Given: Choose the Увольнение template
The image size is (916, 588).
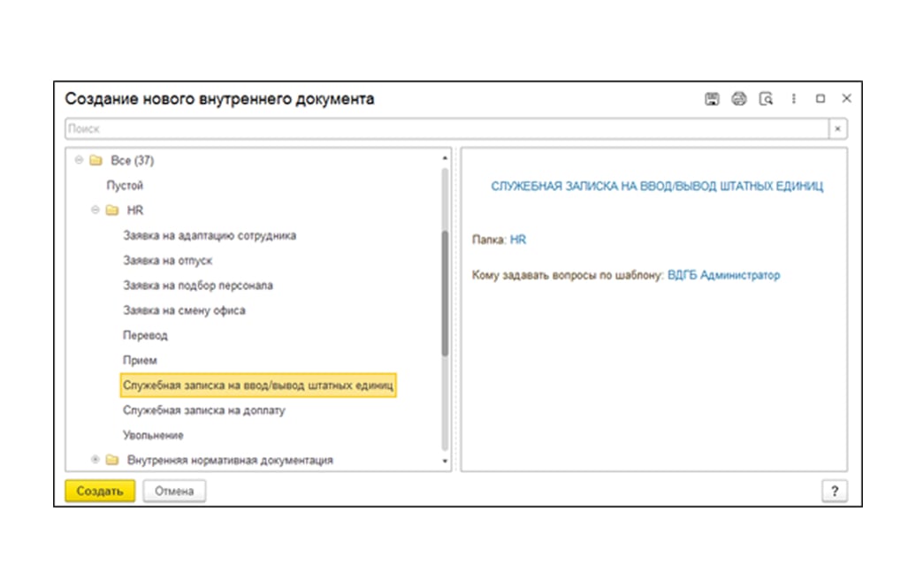Looking at the screenshot, I should pyautogui.click(x=153, y=435).
